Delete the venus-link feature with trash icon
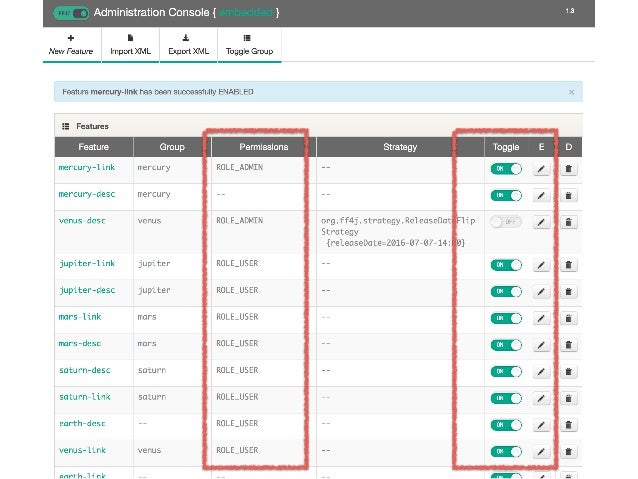Screen dimensions: 638x479 click(568, 452)
